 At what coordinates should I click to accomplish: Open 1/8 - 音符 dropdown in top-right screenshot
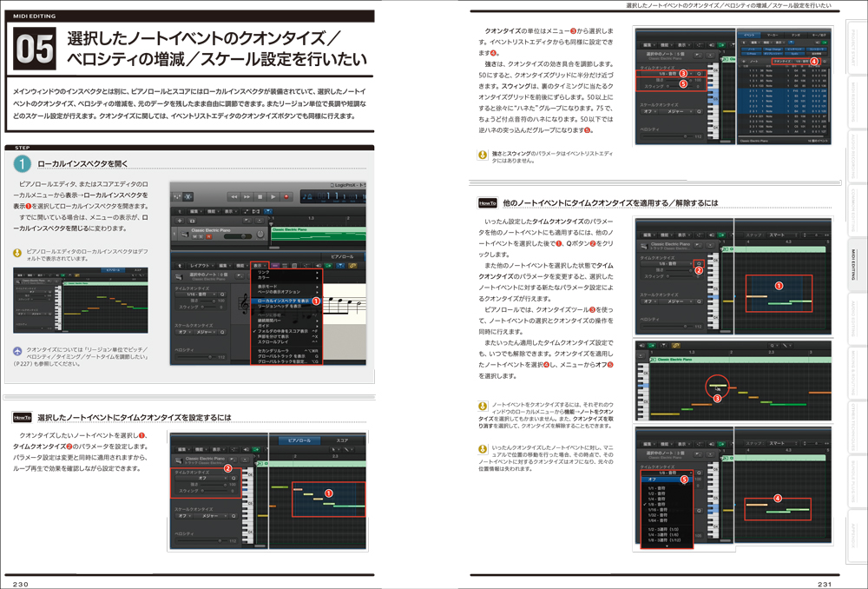(667, 73)
